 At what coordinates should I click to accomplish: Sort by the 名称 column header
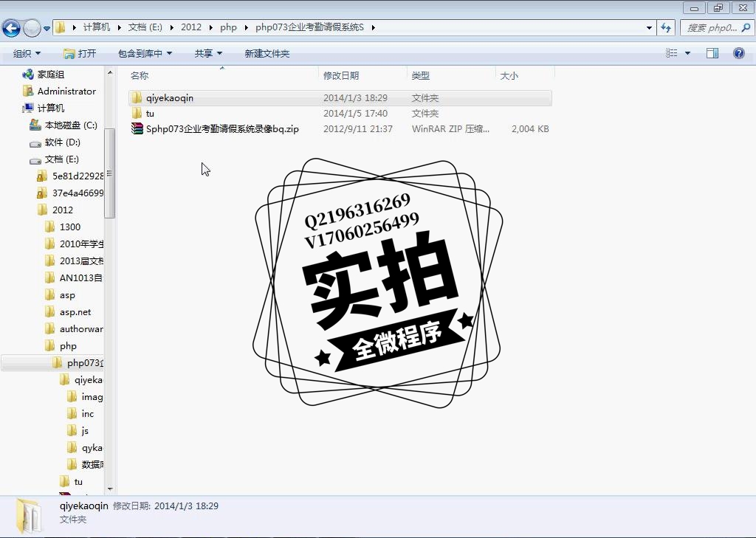pyautogui.click(x=140, y=76)
